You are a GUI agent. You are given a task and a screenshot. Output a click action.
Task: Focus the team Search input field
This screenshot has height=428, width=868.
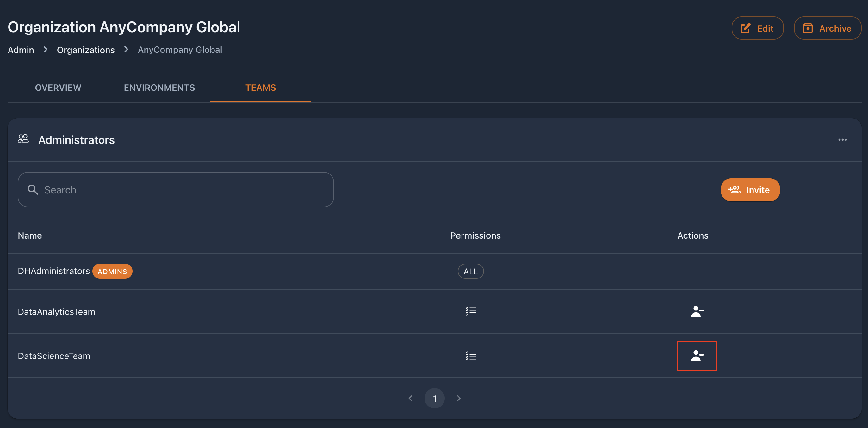[176, 190]
